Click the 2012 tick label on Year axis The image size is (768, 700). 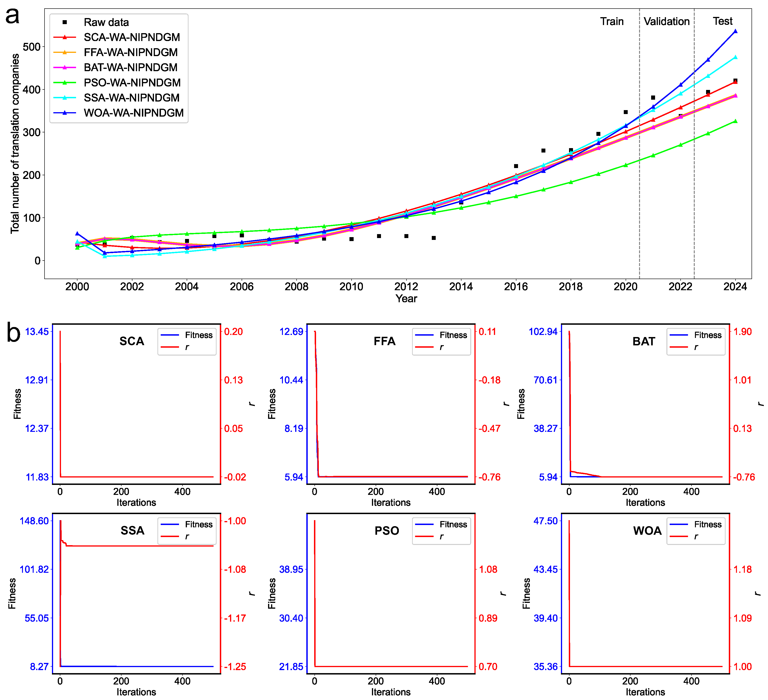point(406,286)
